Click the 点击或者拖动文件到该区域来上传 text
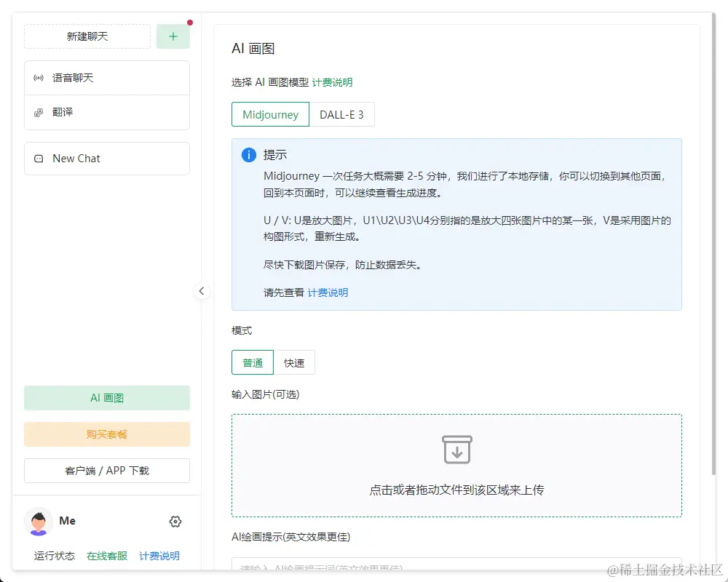The width and height of the screenshot is (728, 582). 457,490
